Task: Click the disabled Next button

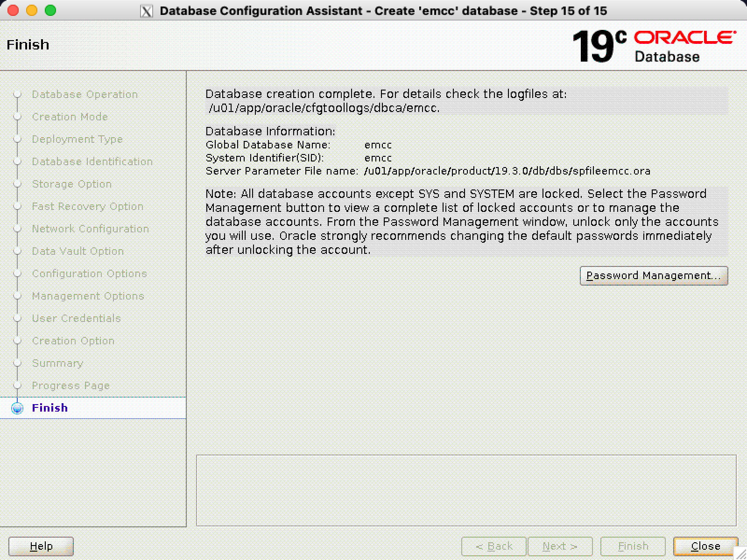Action: [559, 546]
